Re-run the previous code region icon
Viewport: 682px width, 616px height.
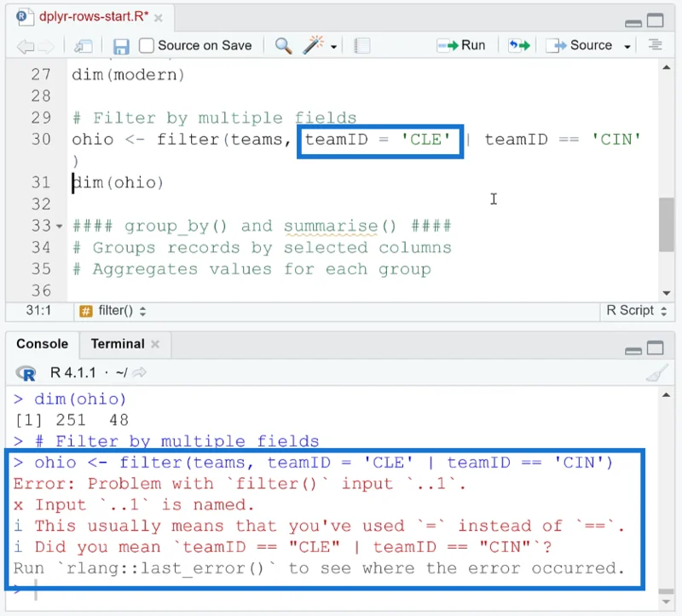pyautogui.click(x=519, y=45)
